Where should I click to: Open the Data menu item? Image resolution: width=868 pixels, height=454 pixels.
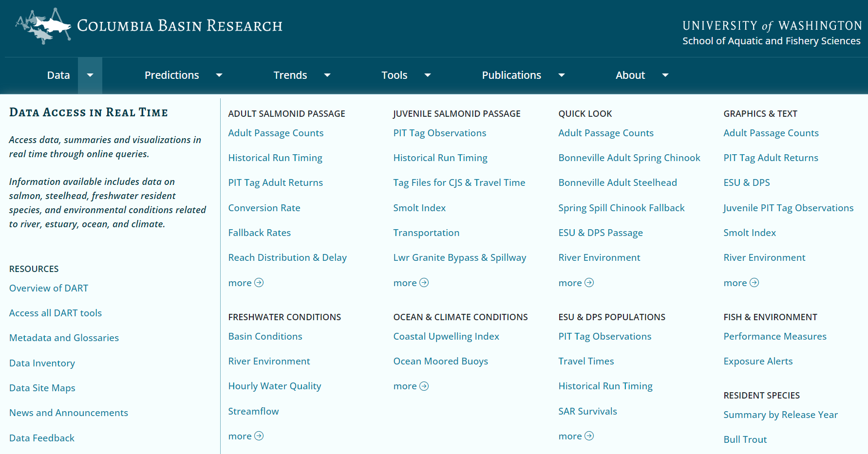coord(58,75)
